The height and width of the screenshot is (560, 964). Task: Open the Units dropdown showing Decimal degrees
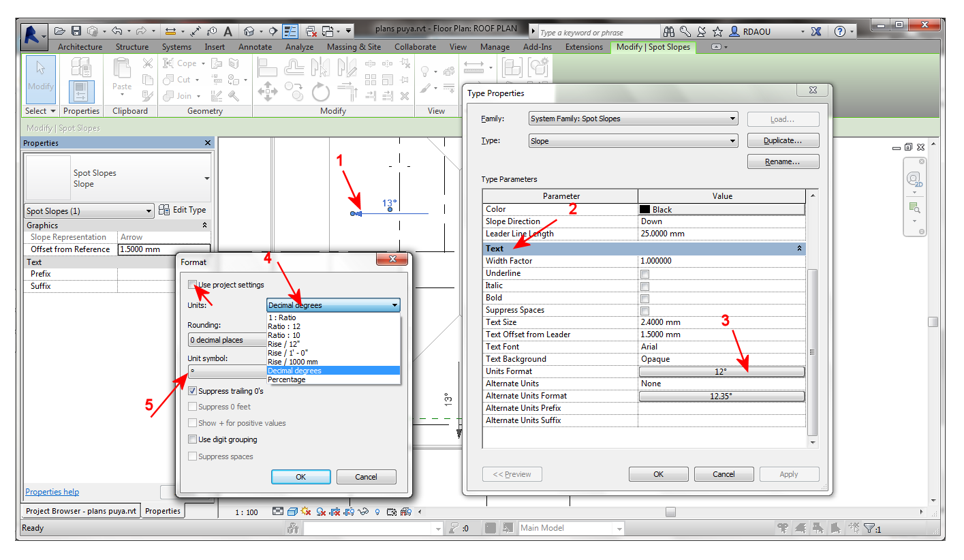click(x=333, y=305)
